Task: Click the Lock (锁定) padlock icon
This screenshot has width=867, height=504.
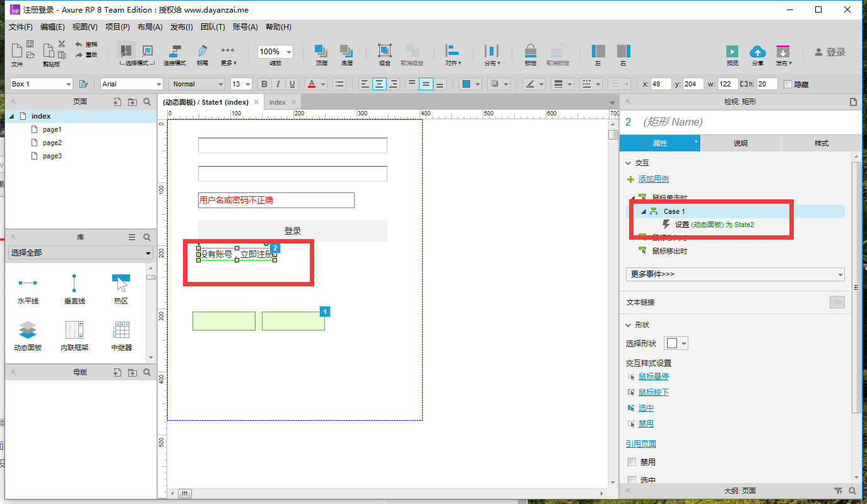Action: pos(531,51)
